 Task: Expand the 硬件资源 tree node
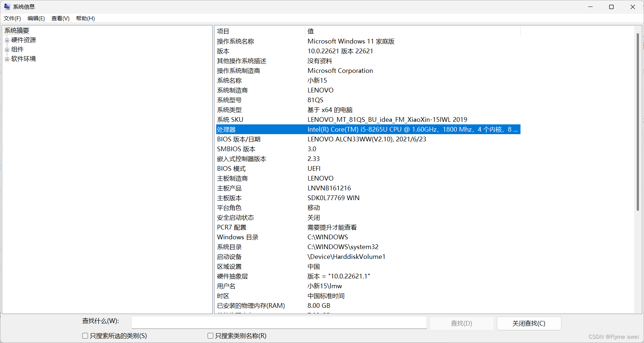(x=7, y=40)
